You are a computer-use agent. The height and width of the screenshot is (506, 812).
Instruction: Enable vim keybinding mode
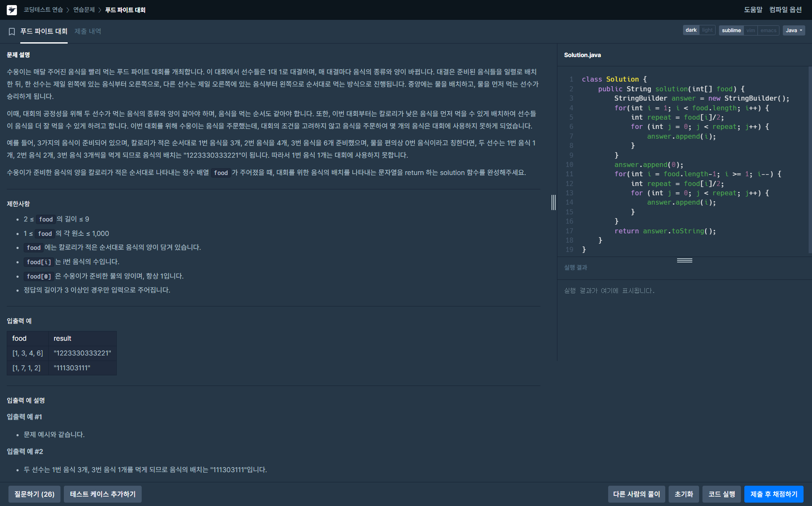[751, 30]
